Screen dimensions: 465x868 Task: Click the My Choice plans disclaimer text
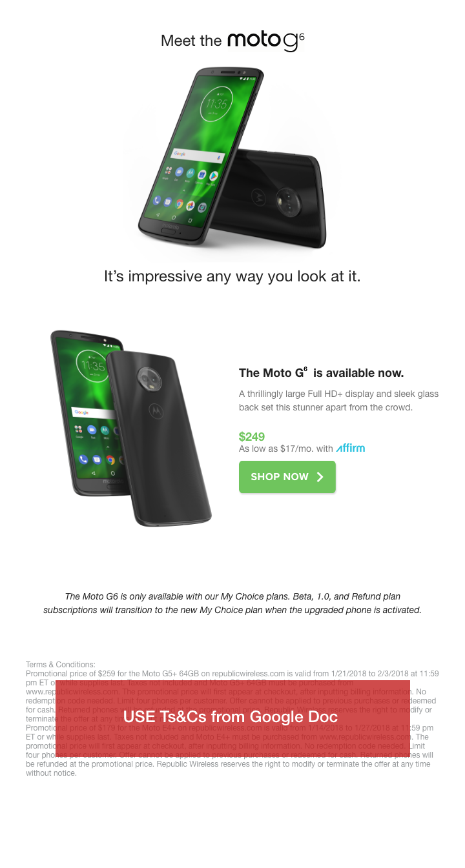click(x=232, y=603)
